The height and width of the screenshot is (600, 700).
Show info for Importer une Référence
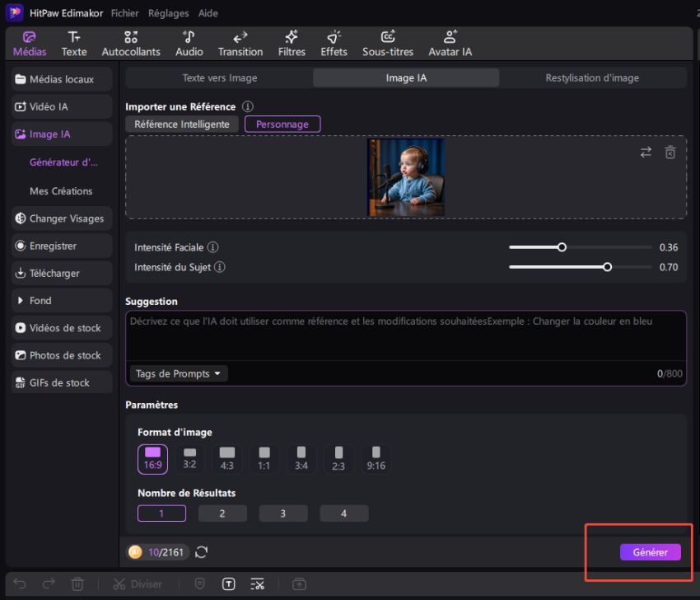247,107
